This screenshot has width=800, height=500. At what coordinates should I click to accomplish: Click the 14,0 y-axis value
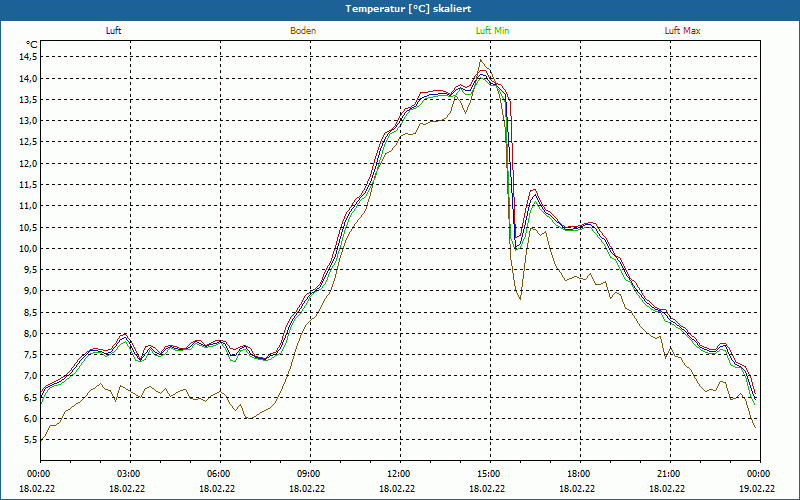(x=28, y=78)
